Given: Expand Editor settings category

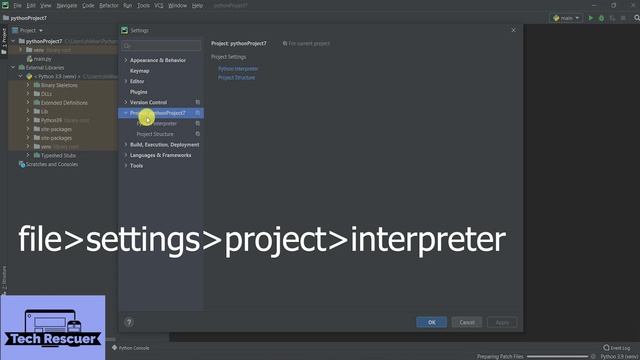Looking at the screenshot, I should pos(126,81).
